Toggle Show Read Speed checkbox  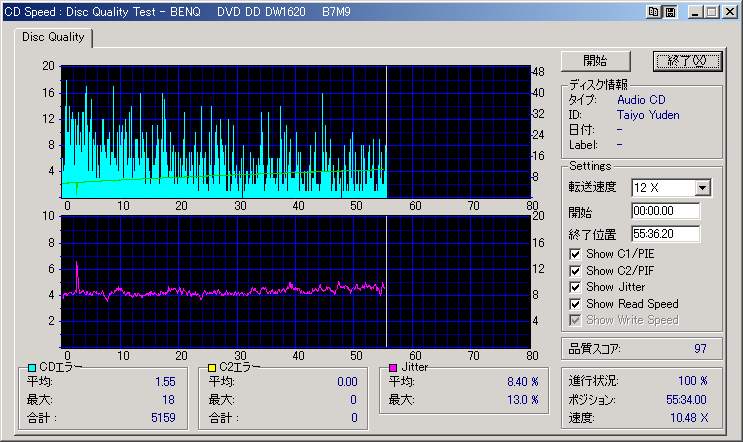click(575, 304)
